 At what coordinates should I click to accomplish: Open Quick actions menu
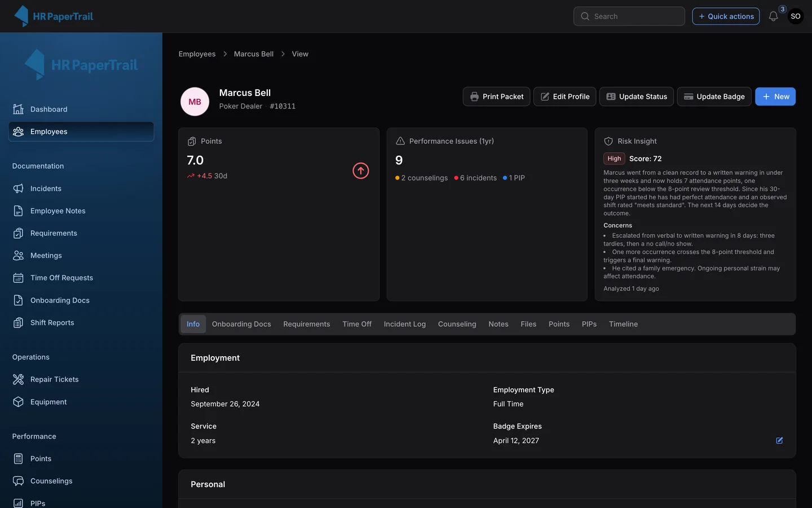click(726, 16)
